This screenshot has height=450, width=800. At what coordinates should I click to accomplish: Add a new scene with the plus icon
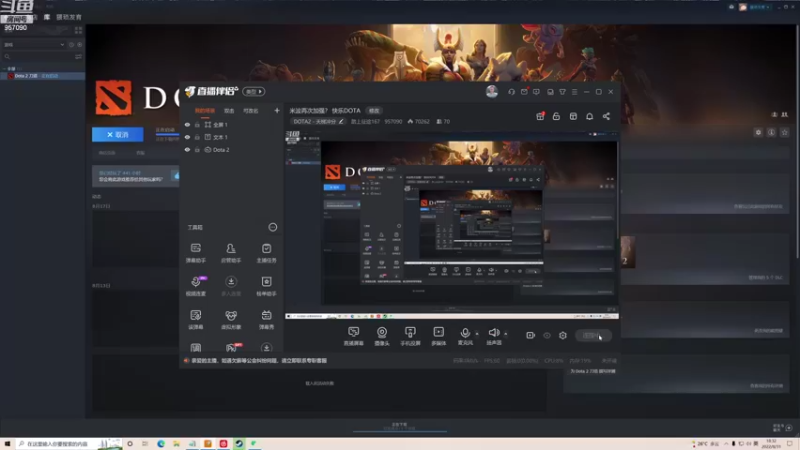277,110
